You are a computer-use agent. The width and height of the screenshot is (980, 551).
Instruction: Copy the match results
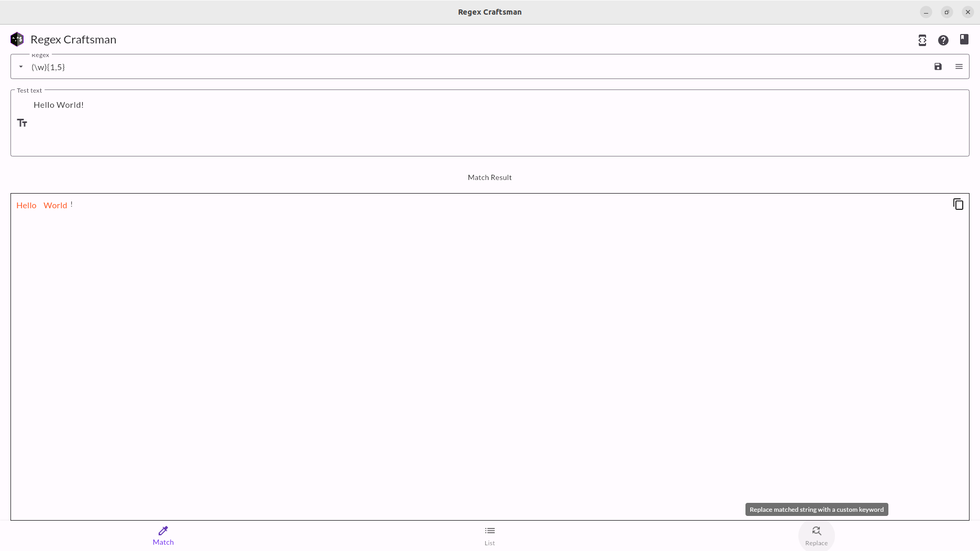click(958, 204)
